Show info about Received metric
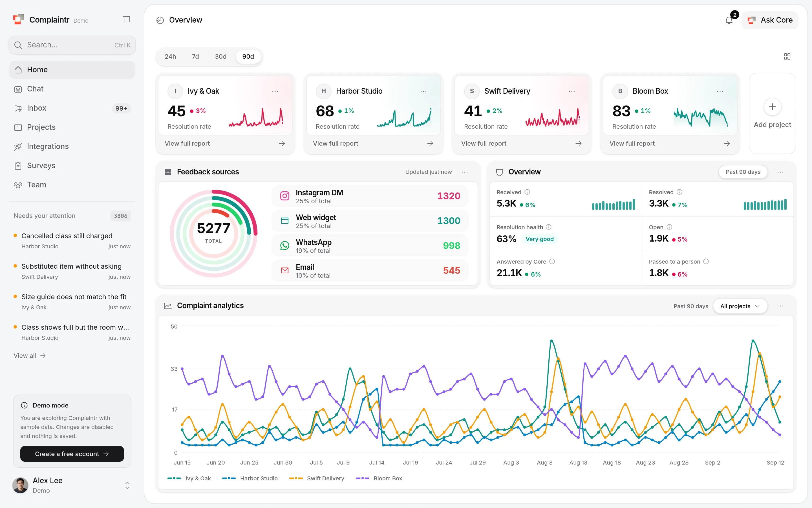The width and height of the screenshot is (812, 508). pos(527,192)
